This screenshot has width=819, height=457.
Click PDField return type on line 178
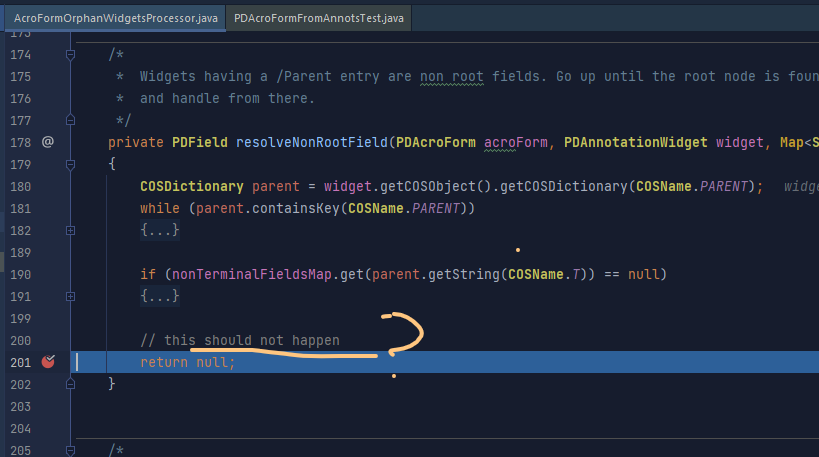pyautogui.click(x=200, y=142)
